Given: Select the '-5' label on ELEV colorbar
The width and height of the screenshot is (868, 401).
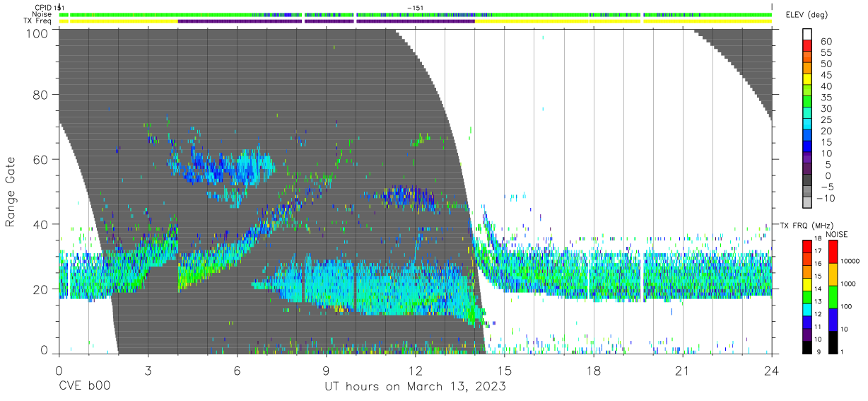Looking at the screenshot, I should 826,187.
